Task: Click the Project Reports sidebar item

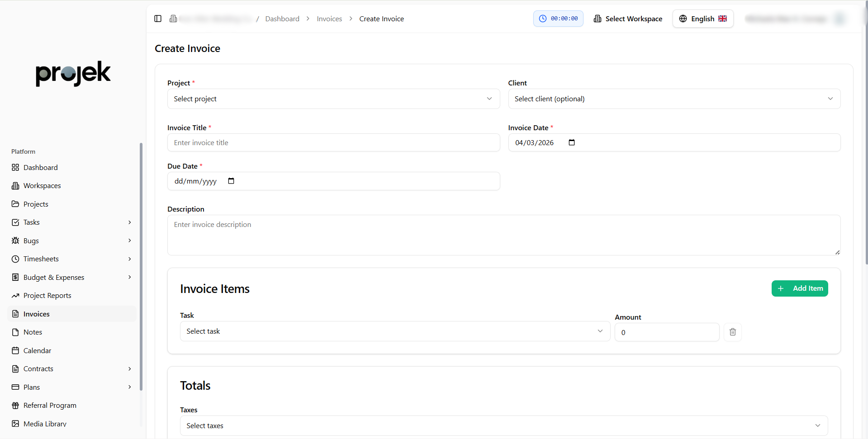Action: [47, 296]
